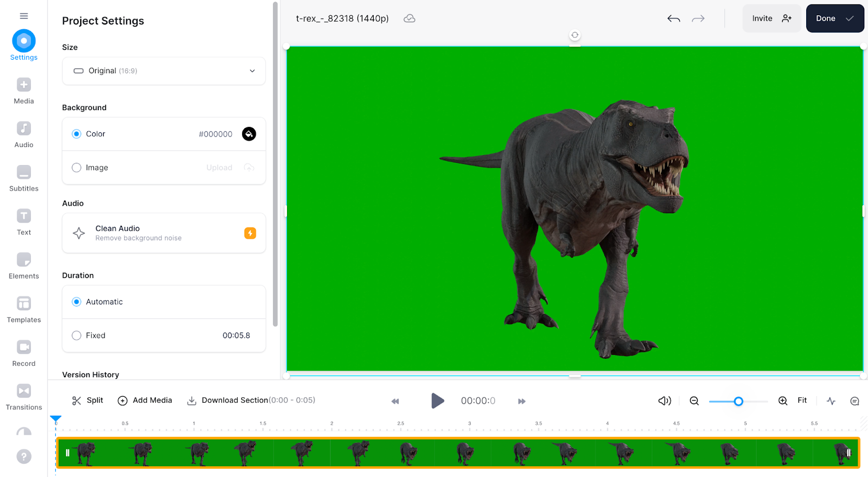868x477 pixels.
Task: Mute audio with the volume speaker icon
Action: coord(665,401)
